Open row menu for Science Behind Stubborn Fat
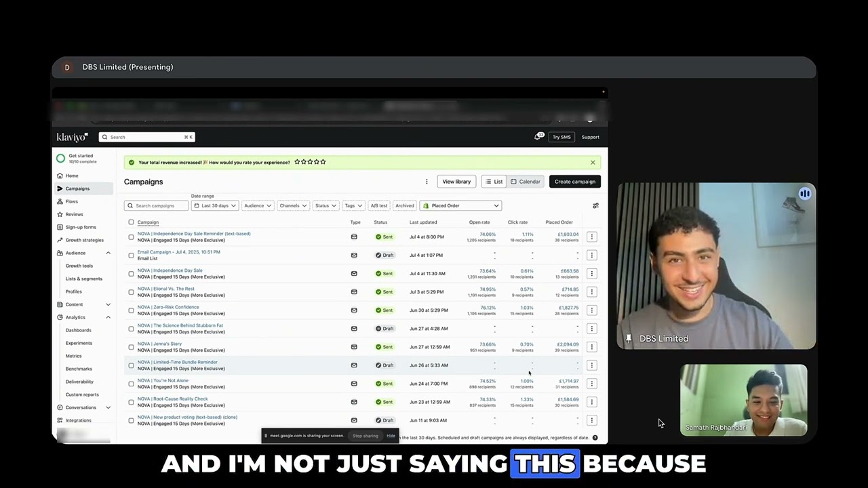 (x=591, y=328)
